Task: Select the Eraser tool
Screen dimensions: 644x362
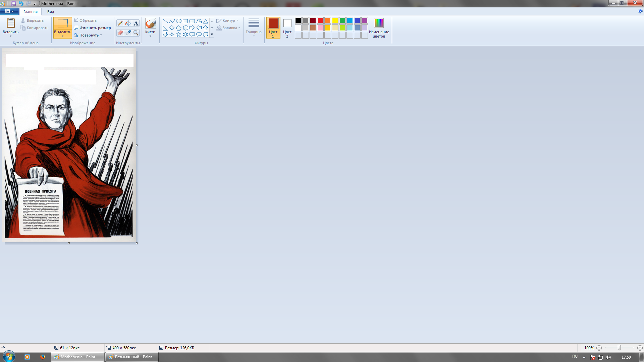Action: coord(120,33)
